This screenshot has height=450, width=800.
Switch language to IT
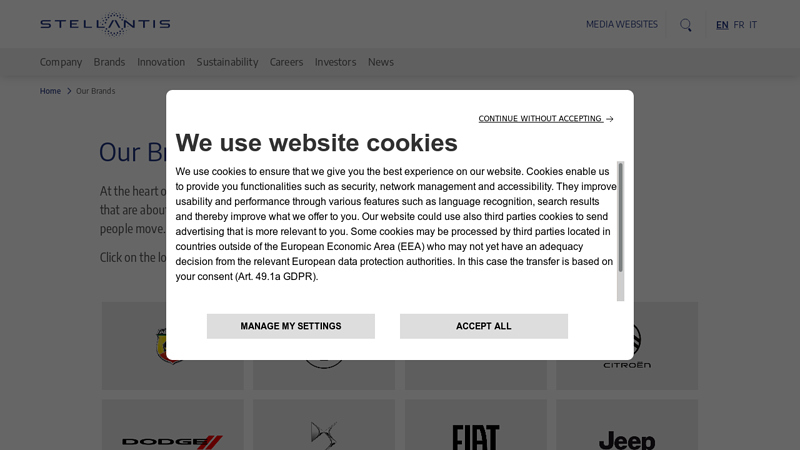pos(753,25)
